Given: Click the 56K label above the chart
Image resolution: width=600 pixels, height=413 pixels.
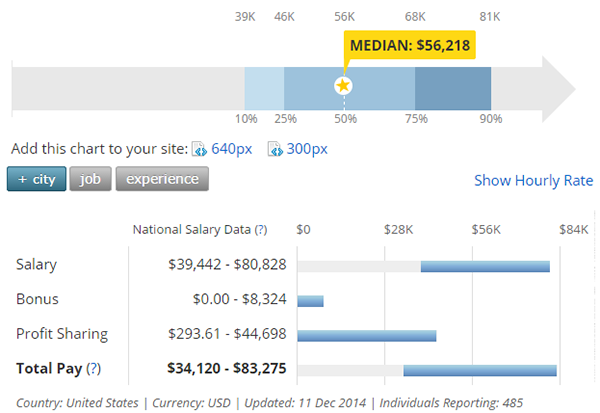Looking at the screenshot, I should [344, 17].
